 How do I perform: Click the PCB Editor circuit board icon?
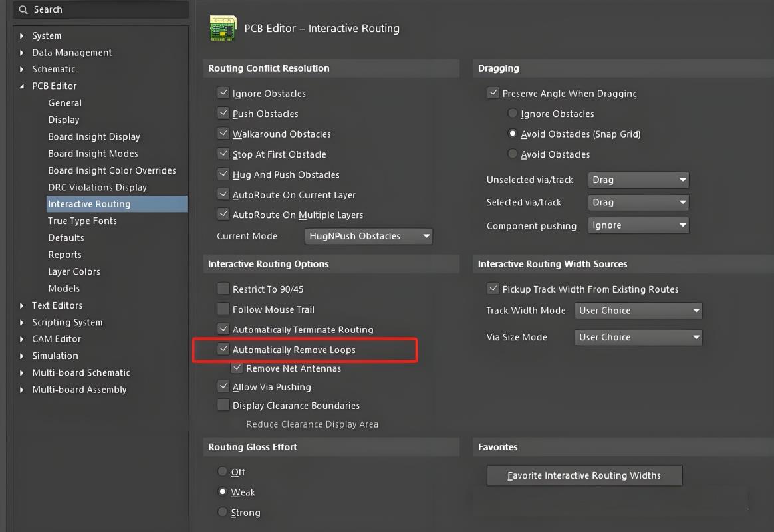223,28
